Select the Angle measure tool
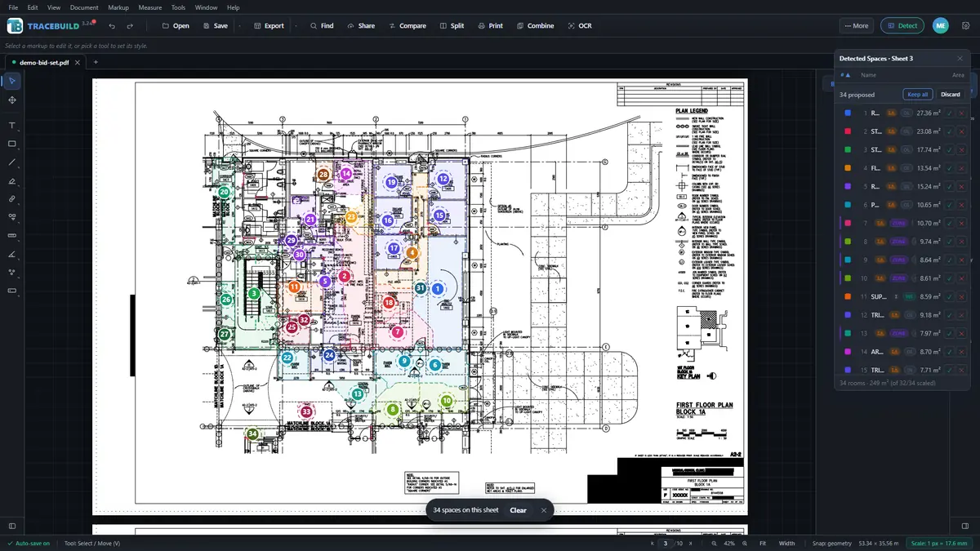980x551 pixels. click(x=11, y=254)
